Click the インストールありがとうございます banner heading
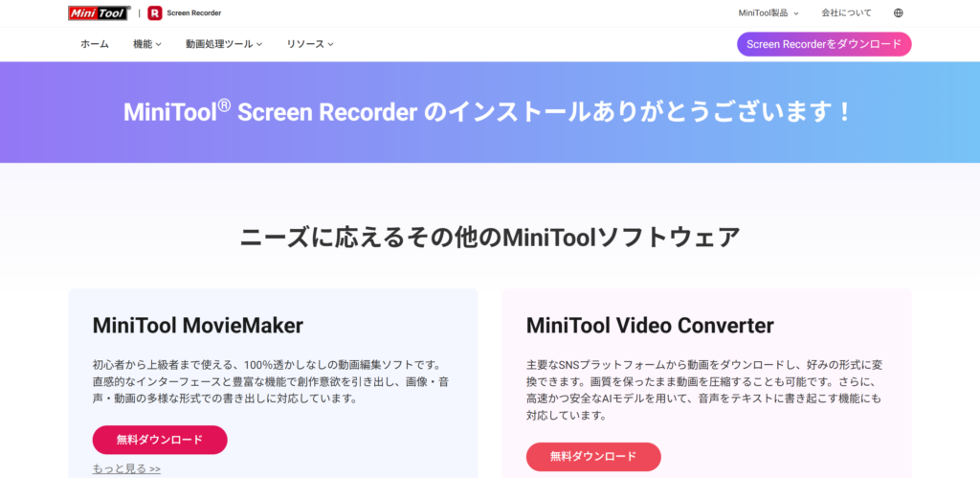Viewport: 980px width, 478px height. [x=487, y=112]
